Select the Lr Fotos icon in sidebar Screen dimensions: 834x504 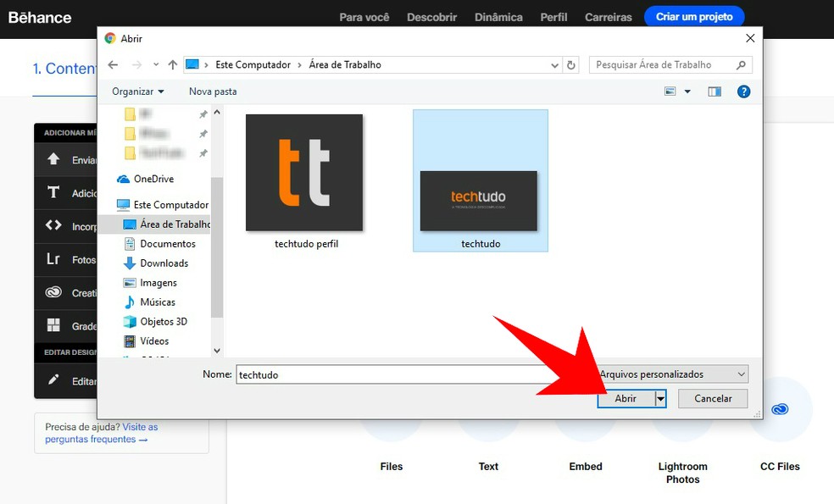pos(53,259)
